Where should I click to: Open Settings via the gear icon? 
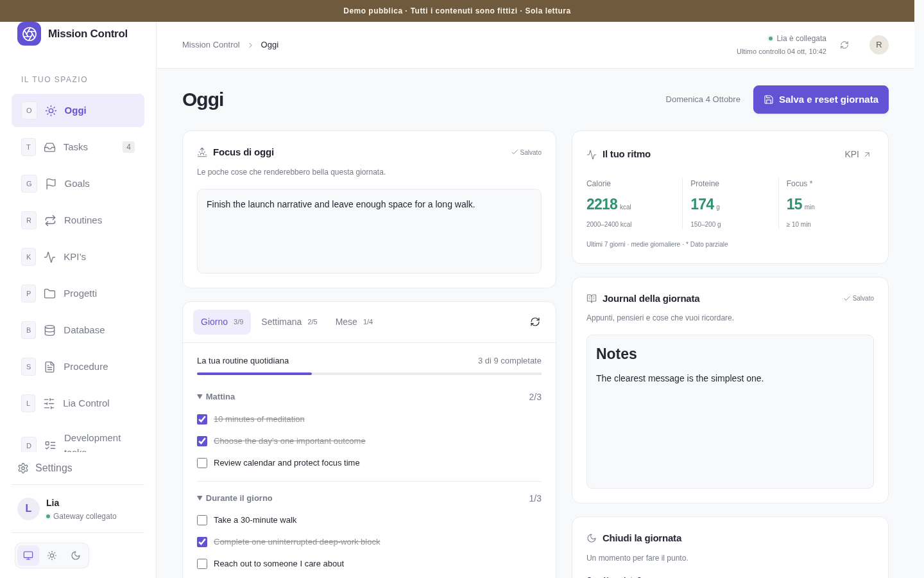pyautogui.click(x=23, y=468)
